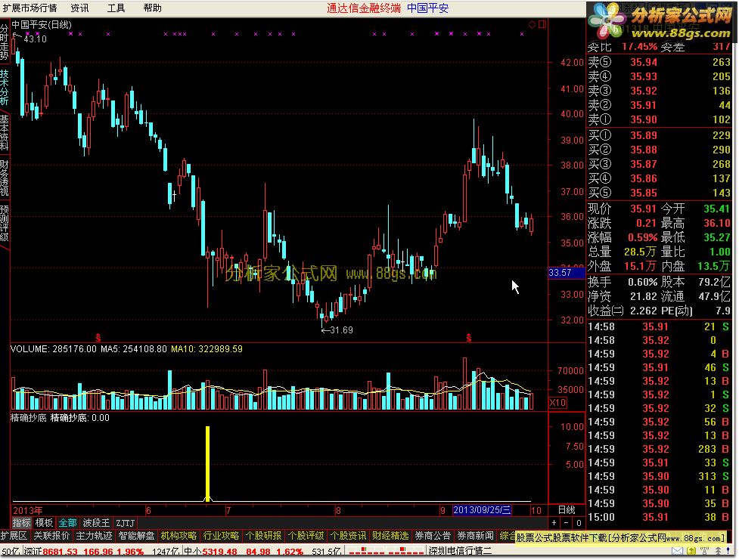Click the 买① 35.89 order row
Viewport: 739px width, 560px height.
pyautogui.click(x=659, y=135)
